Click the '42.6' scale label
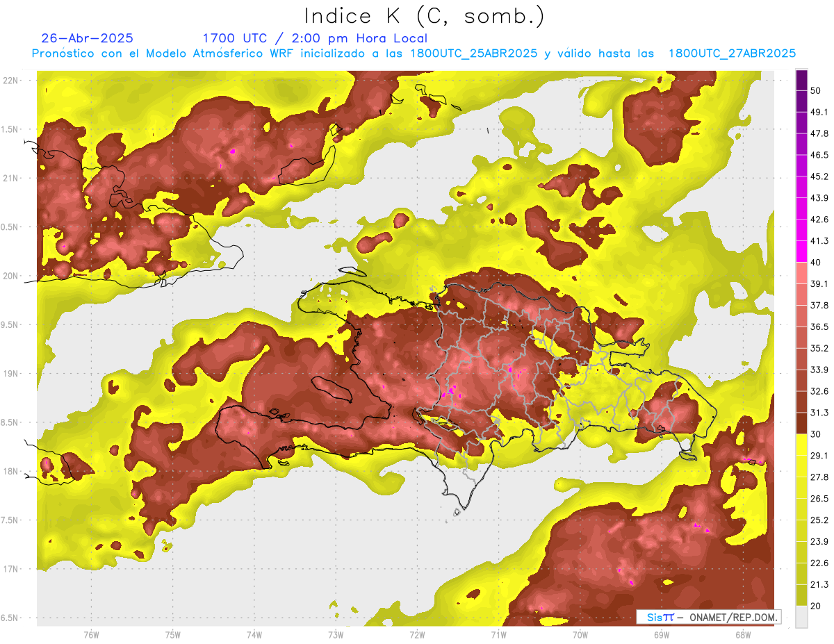Image resolution: width=834 pixels, height=644 pixels. (819, 220)
